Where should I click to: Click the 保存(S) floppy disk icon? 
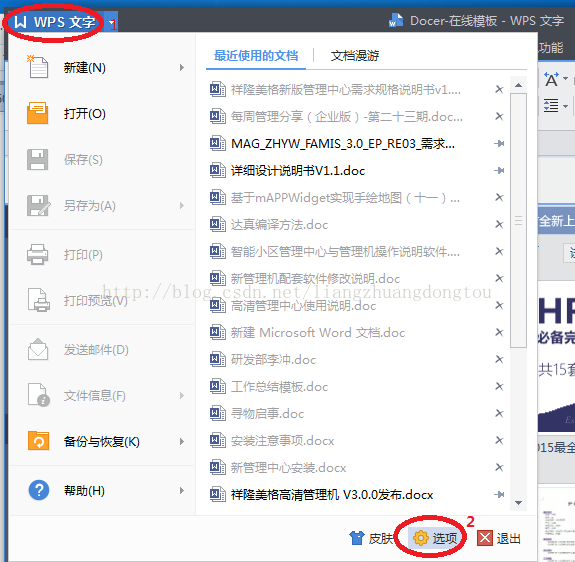coord(37,159)
